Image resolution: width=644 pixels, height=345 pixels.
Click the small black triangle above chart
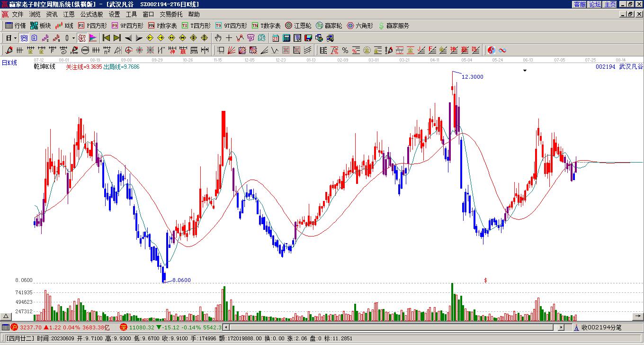[x=525, y=71]
